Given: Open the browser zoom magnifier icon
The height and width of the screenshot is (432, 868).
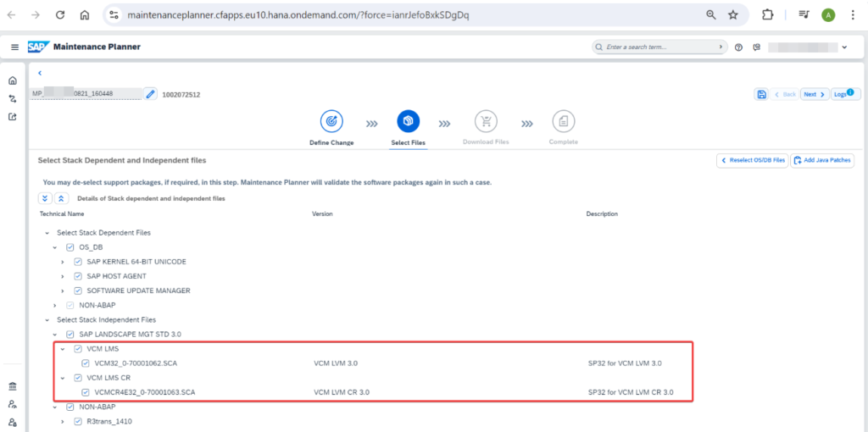Looking at the screenshot, I should point(711,15).
